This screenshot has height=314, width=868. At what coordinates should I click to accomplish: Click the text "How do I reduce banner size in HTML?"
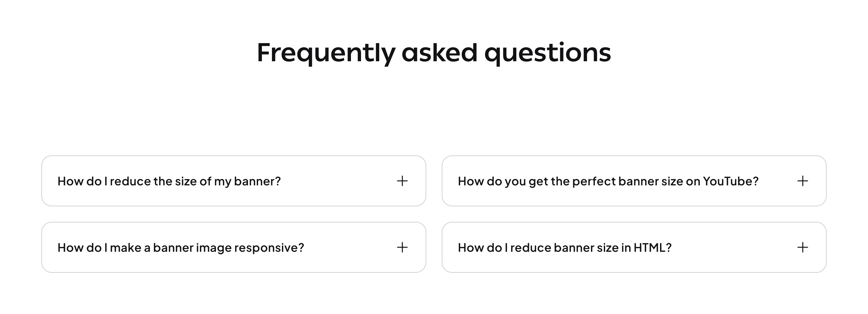point(564,247)
